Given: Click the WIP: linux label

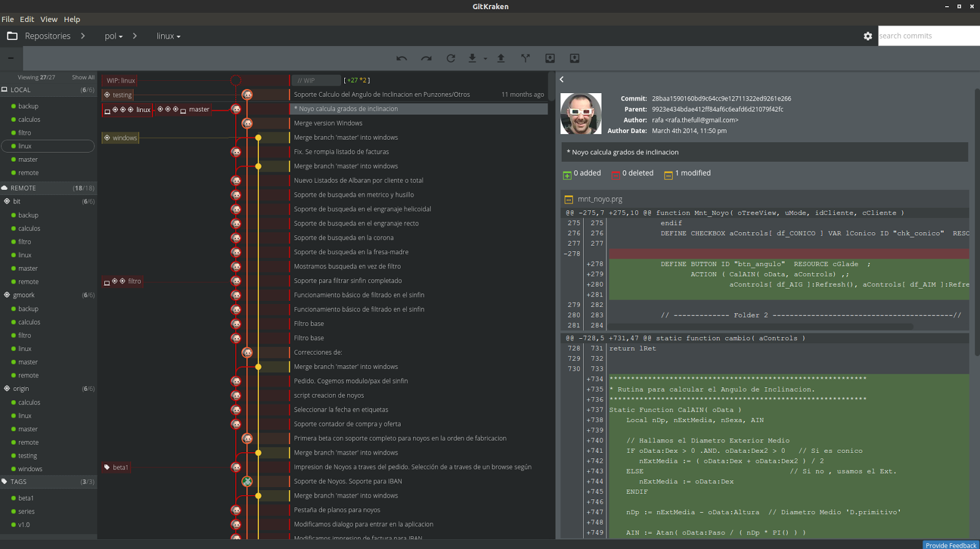Looking at the screenshot, I should [119, 80].
